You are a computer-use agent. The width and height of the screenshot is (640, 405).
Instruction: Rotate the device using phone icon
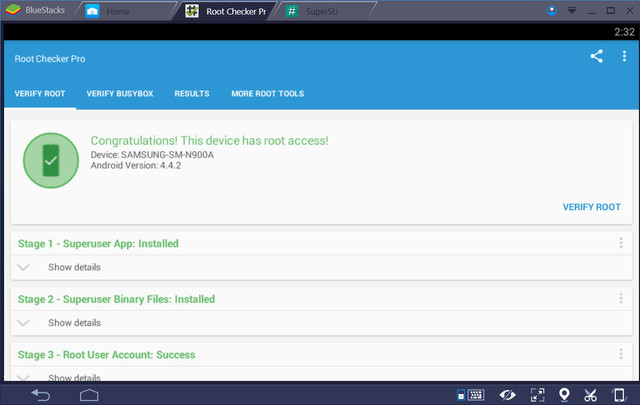[x=619, y=395]
